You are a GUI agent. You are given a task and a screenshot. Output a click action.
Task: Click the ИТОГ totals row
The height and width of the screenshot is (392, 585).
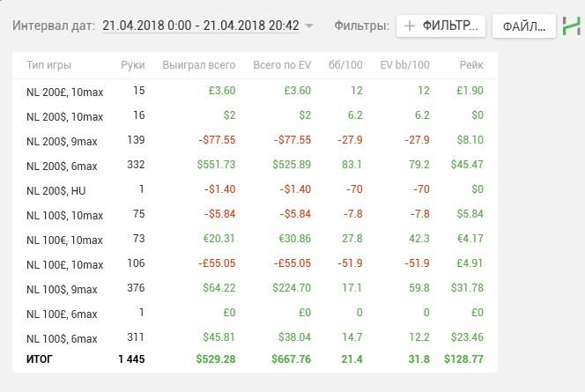(255, 359)
